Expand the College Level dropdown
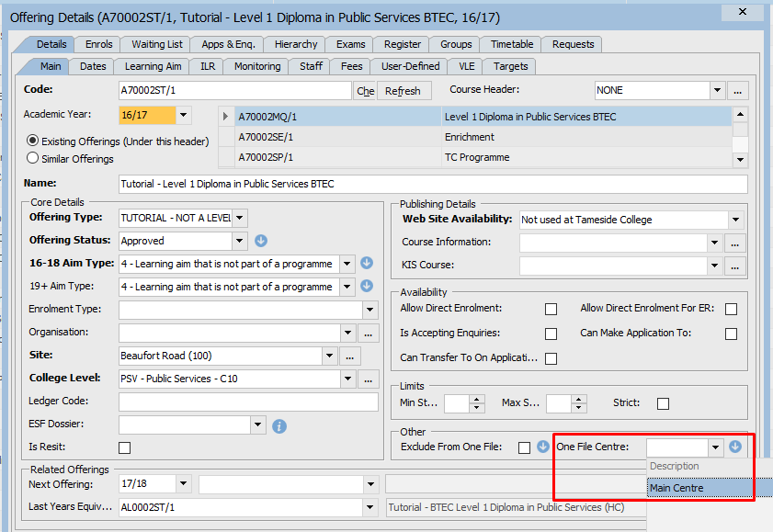The image size is (773, 532). (x=347, y=379)
